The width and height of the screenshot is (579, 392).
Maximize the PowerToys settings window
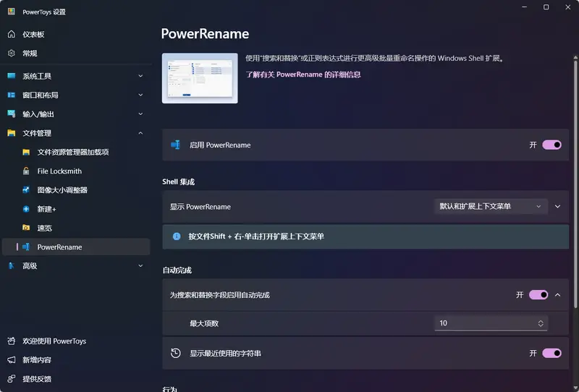click(x=546, y=7)
